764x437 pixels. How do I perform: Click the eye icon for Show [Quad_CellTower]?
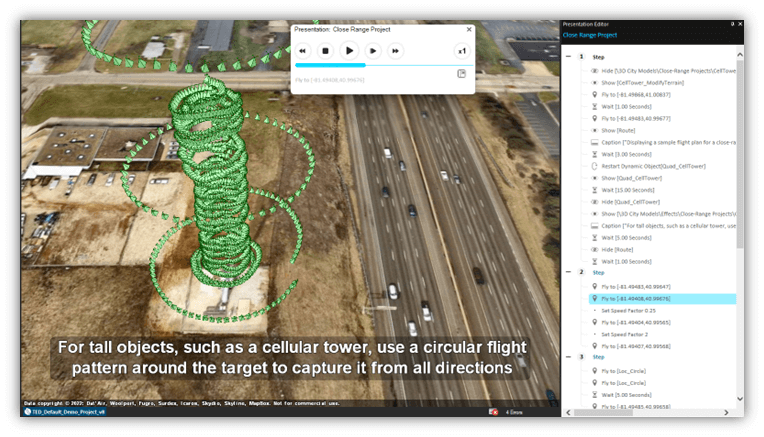(x=595, y=177)
